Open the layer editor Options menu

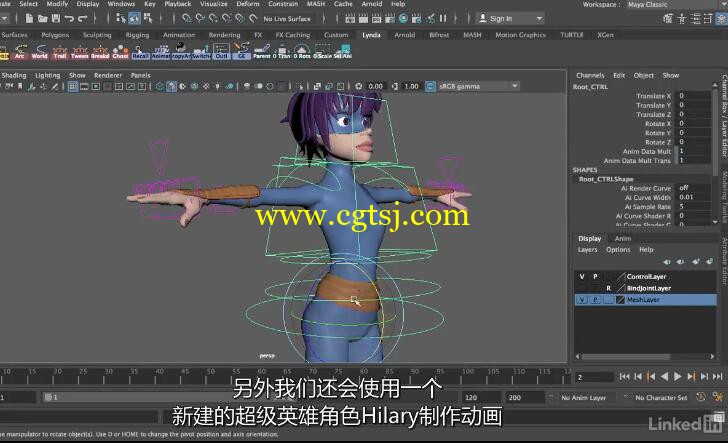pyautogui.click(x=618, y=250)
